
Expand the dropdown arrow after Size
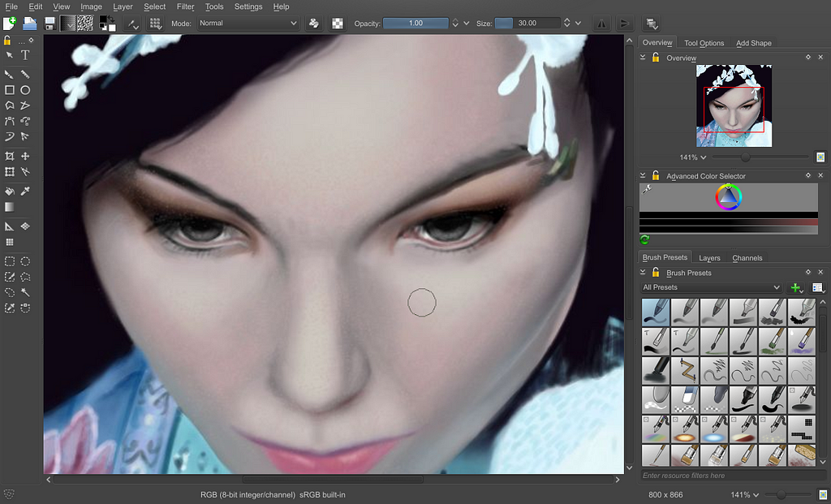click(578, 24)
